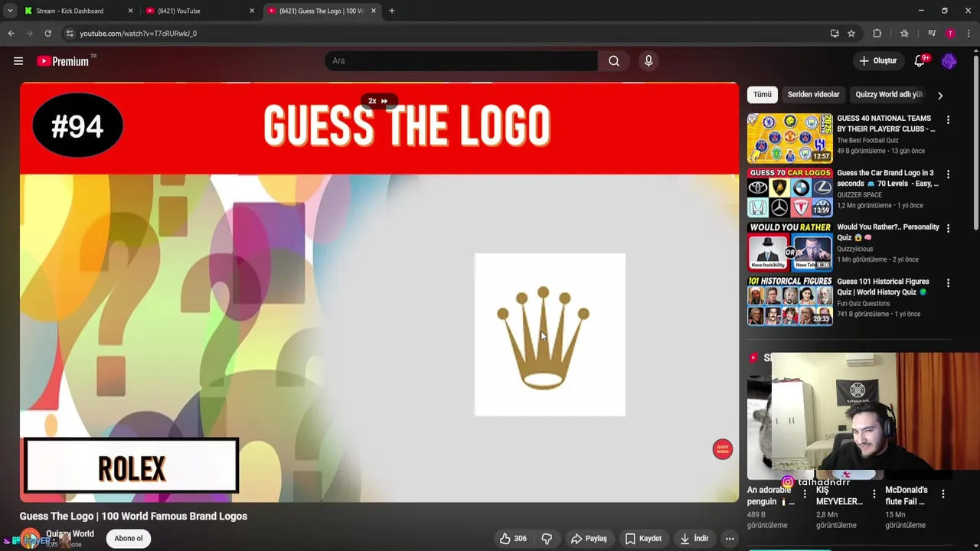Open options for McDonald's flute Fail short
This screenshot has height=551, width=980.
coord(943,494)
